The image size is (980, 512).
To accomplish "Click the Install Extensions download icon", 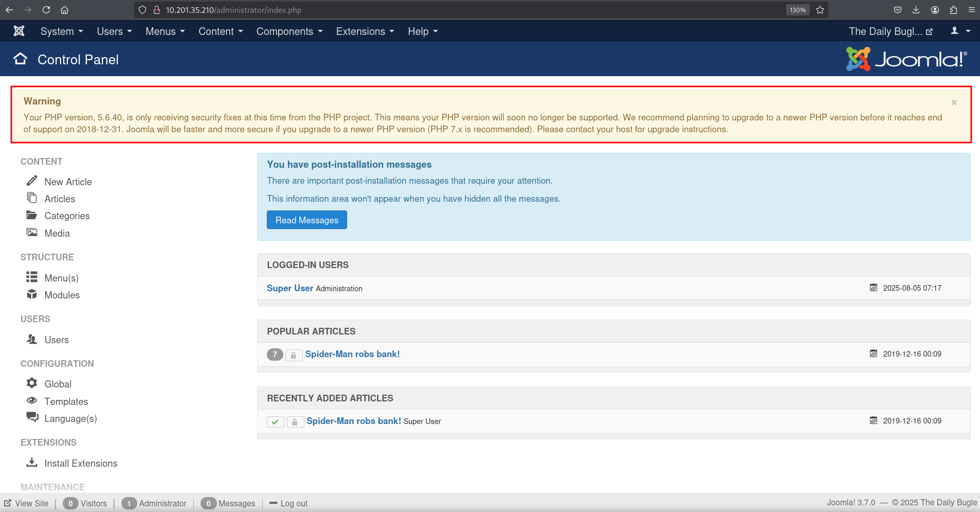I will click(x=32, y=463).
